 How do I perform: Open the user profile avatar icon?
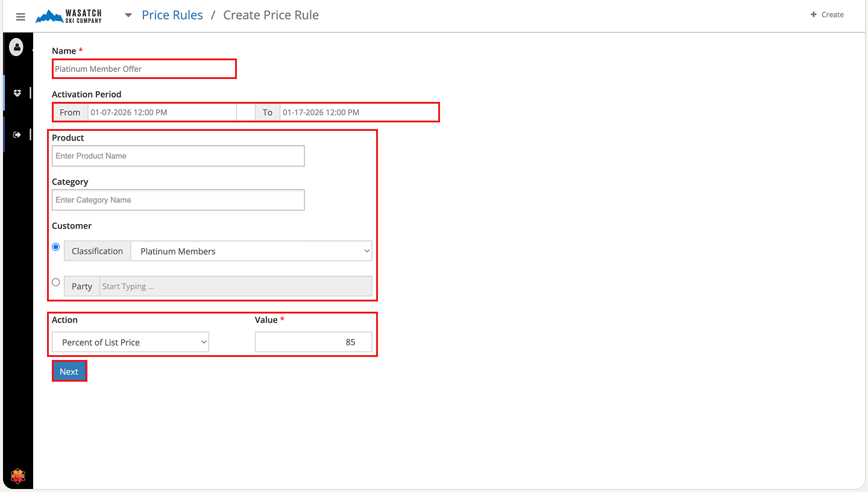pos(16,46)
